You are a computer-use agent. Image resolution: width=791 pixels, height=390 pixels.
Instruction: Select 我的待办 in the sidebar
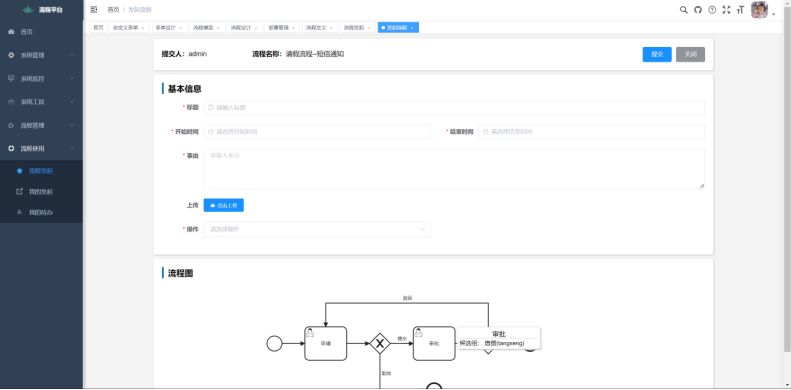[41, 212]
